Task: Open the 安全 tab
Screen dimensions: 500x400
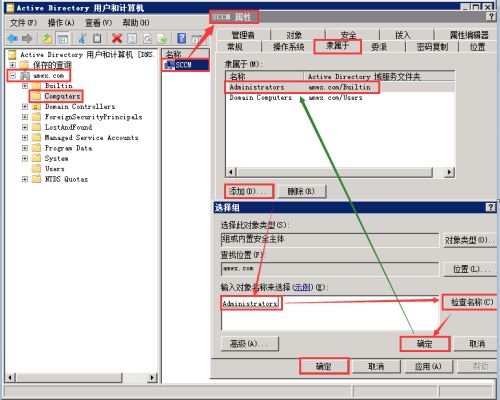Action: [348, 35]
